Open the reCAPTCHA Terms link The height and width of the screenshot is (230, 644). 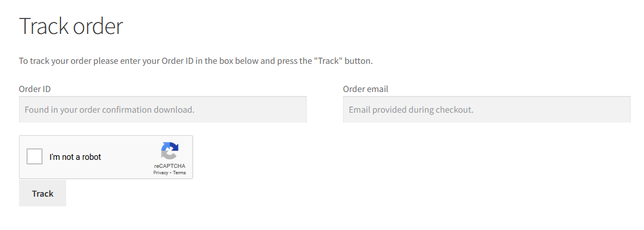click(180, 172)
